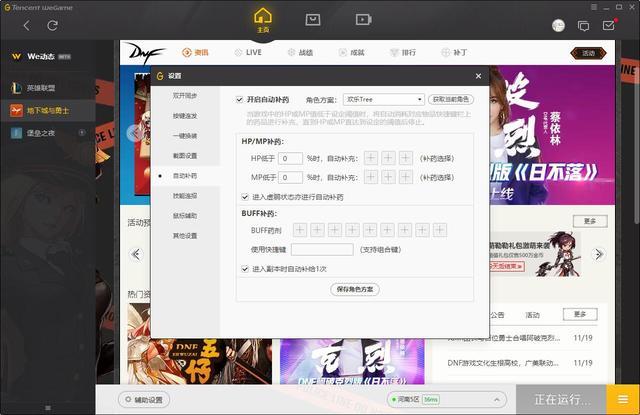Go back with the back arrow

tap(25, 25)
